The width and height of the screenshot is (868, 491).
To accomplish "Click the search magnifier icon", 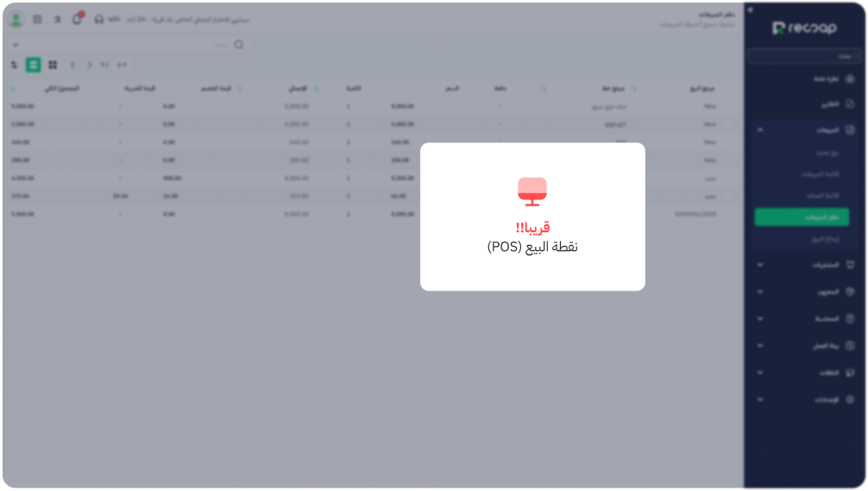I will click(x=239, y=45).
